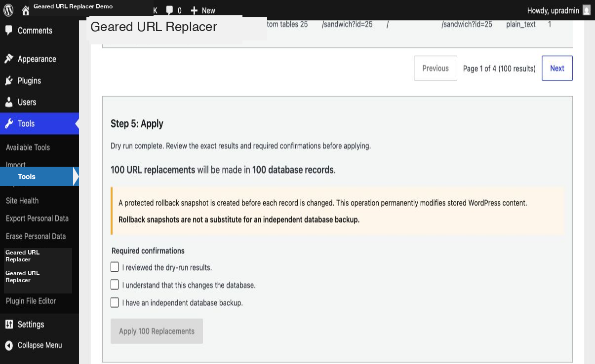Click '100 URL replacements' summary text
The height and width of the screenshot is (364, 595).
[153, 170]
